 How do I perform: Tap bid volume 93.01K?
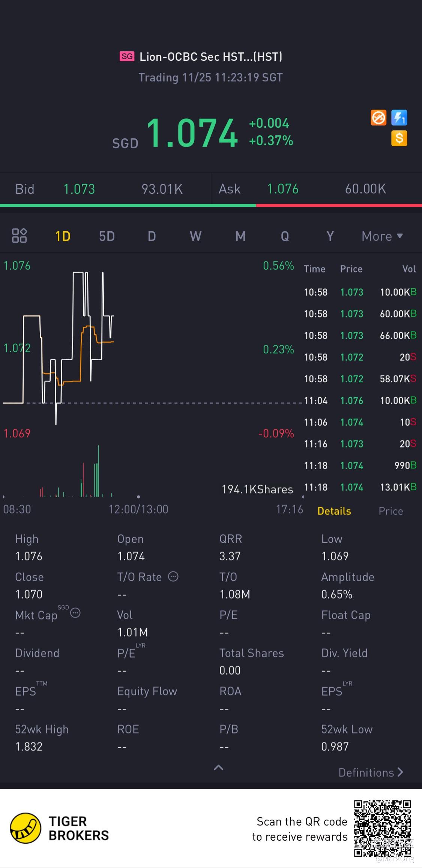click(162, 189)
